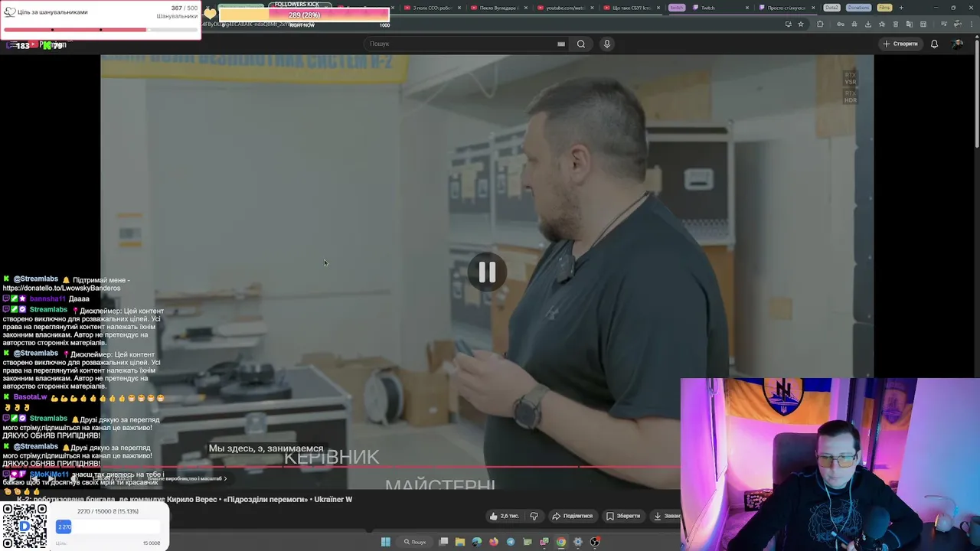The image size is (980, 551).
Task: Open the on-screen keyboard icon in search box
Action: coord(561,44)
